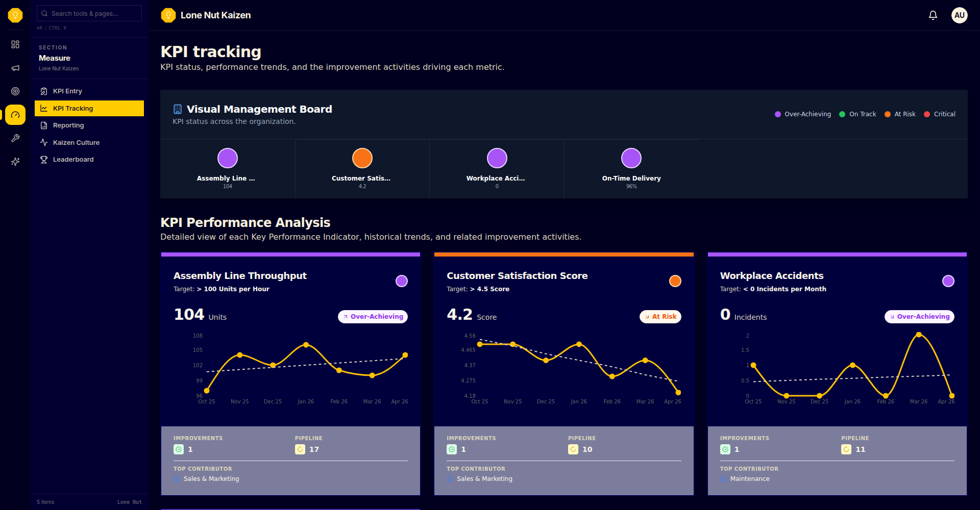Open the dashboard grid icon in rail
Image resolution: width=980 pixels, height=510 pixels.
[15, 44]
